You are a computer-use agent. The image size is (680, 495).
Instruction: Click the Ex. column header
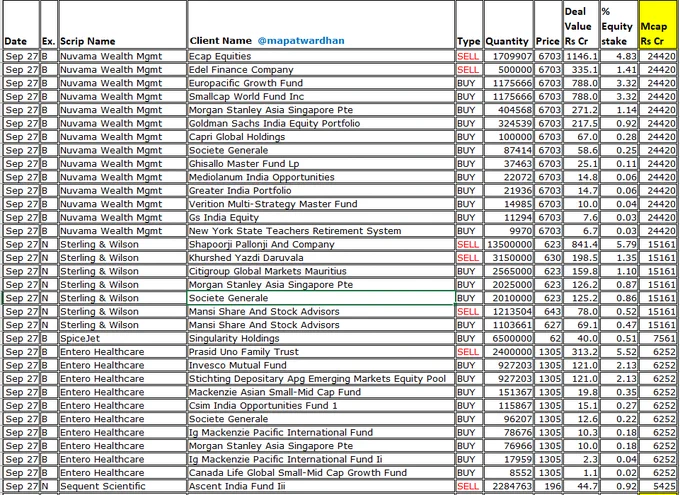[x=49, y=25]
